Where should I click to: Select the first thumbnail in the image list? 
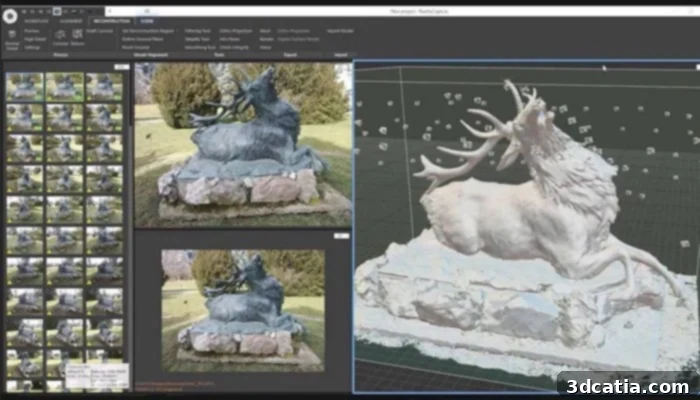coord(25,86)
